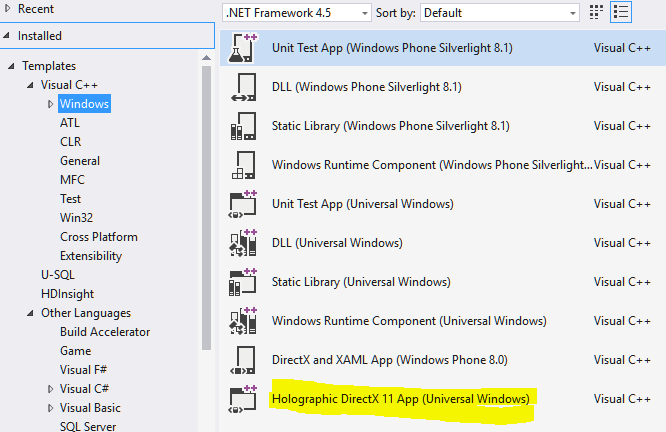Click the Other Languages node label

tap(86, 313)
